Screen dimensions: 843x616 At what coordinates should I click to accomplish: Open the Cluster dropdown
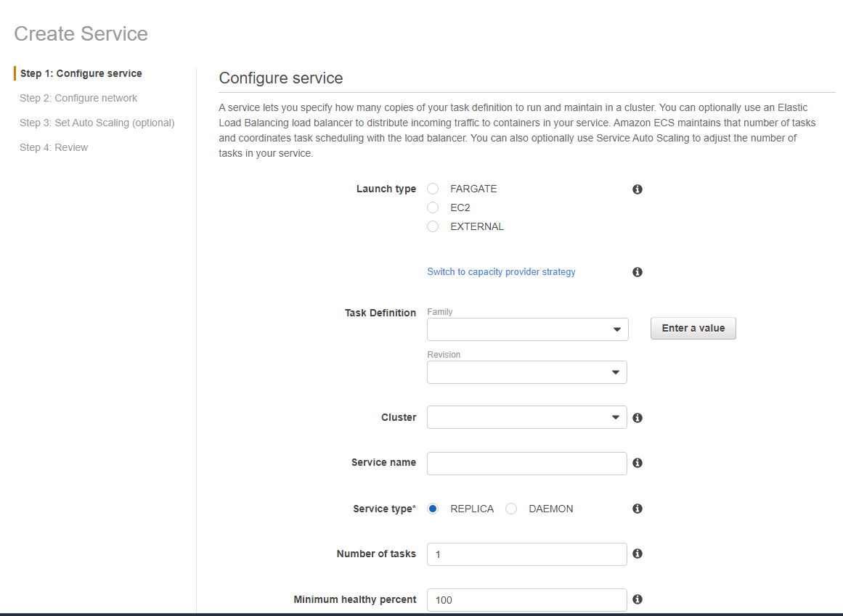coord(527,417)
